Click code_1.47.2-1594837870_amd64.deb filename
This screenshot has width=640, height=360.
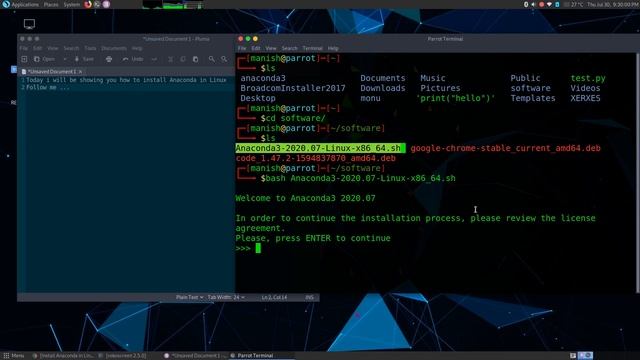[x=316, y=158]
